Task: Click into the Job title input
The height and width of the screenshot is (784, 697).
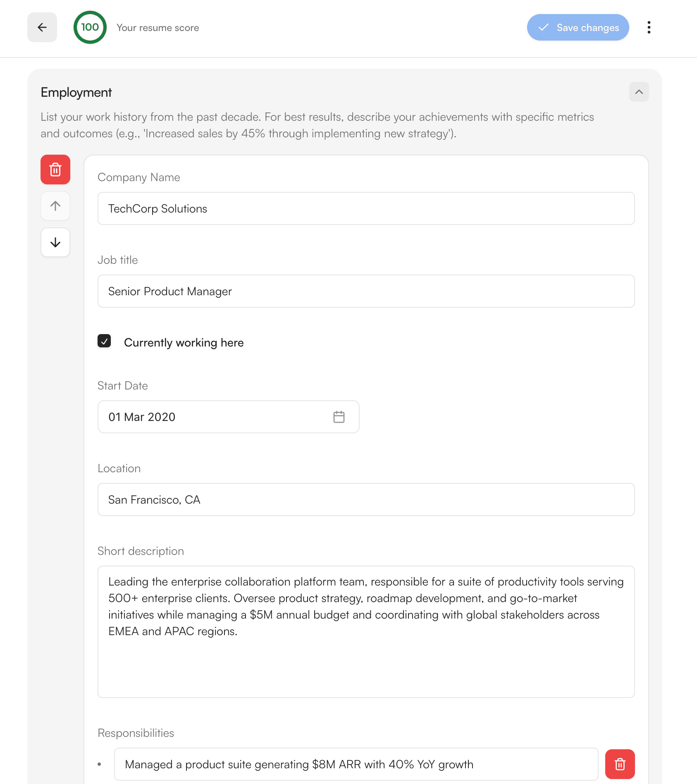Action: click(x=366, y=291)
